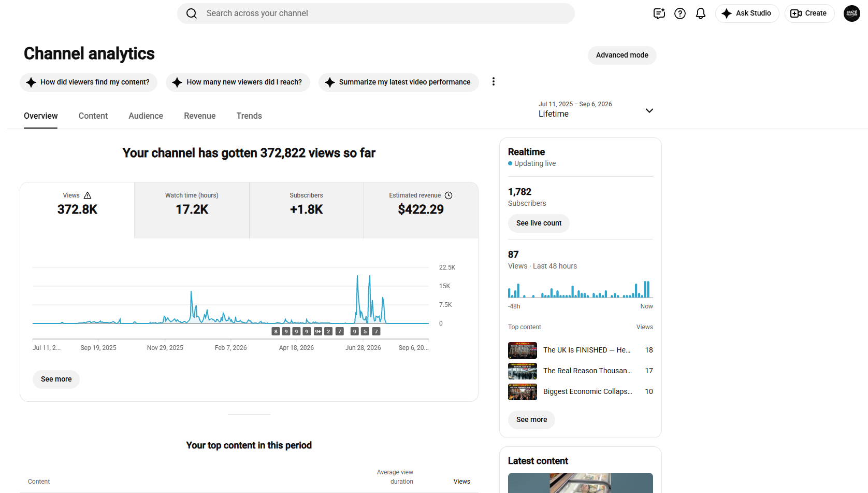The image size is (868, 493).
Task: Click the Estimated revenue clock icon
Action: [x=449, y=195]
